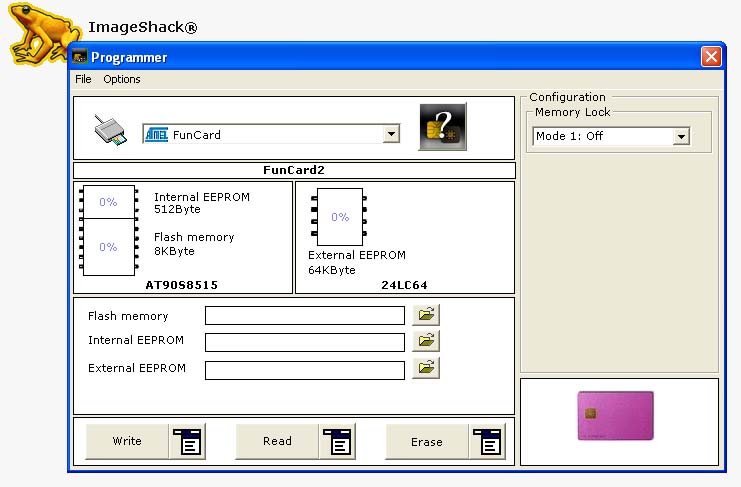
Task: Click the Flash memory file path field
Action: [305, 316]
